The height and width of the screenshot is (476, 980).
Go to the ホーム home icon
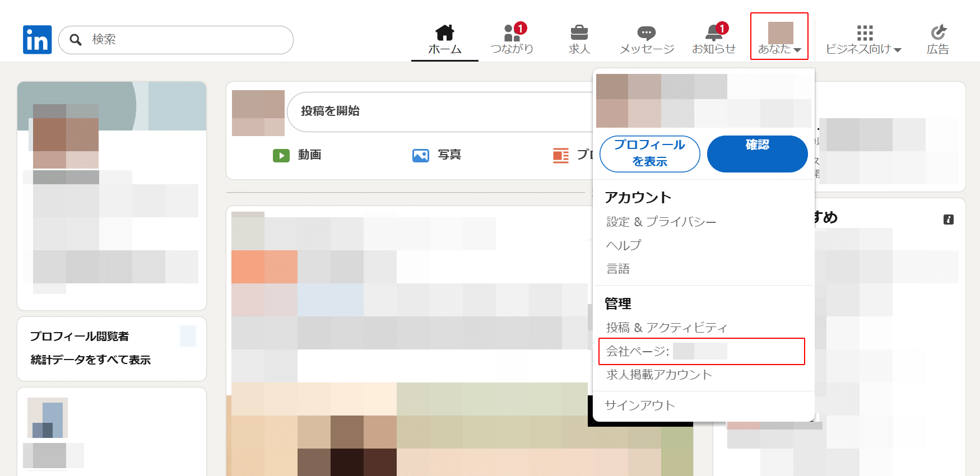pos(444,33)
